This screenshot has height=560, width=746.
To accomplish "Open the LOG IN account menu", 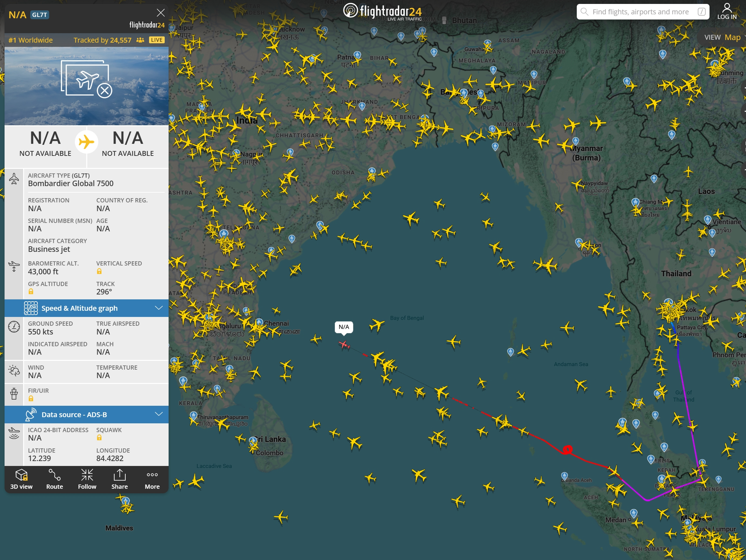I will pyautogui.click(x=727, y=12).
